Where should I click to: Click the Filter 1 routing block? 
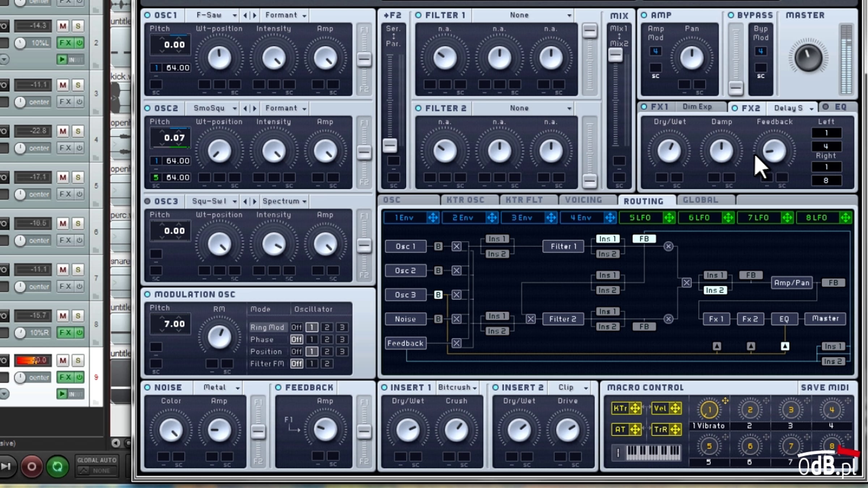pos(563,247)
